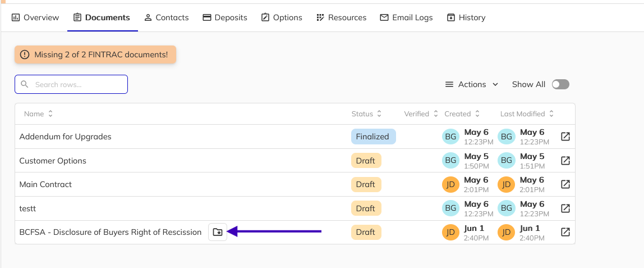
Task: Click BG last modified avatar in testt row
Action: (x=507, y=208)
